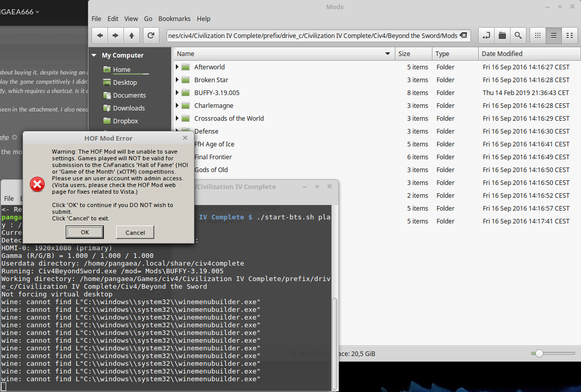This screenshot has height=392, width=581.
Task: Open the File menu in Mods window
Action: tap(96, 19)
